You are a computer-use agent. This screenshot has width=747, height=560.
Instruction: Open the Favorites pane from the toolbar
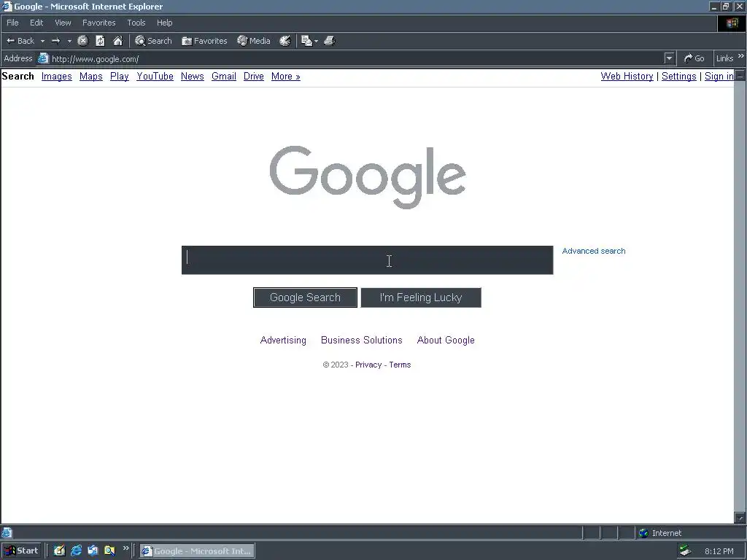204,41
